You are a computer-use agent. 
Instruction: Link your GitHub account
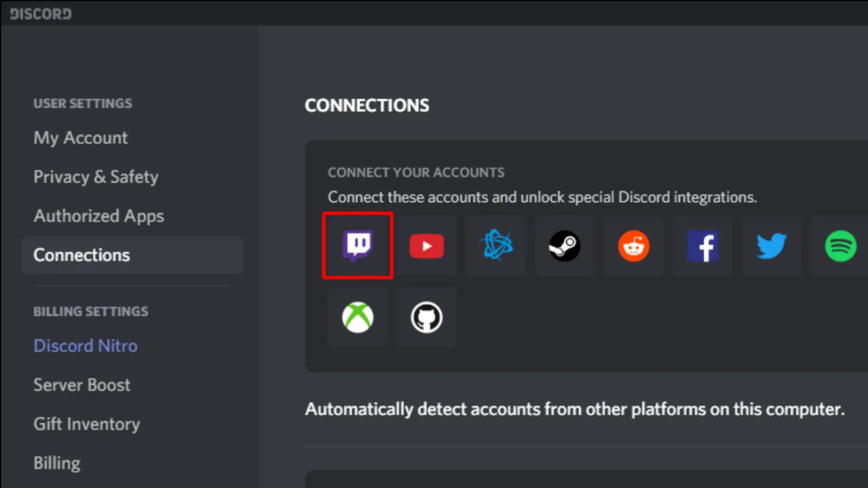pyautogui.click(x=426, y=317)
